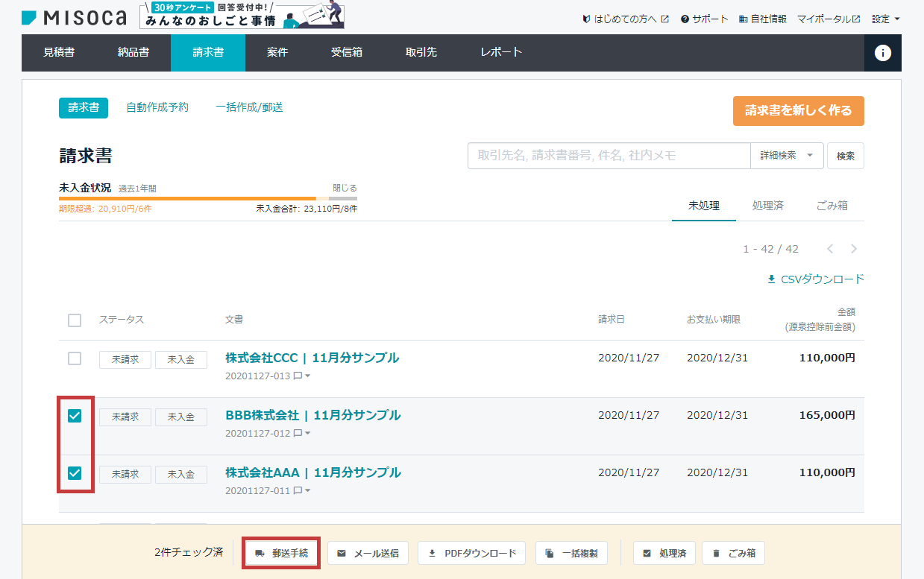The width and height of the screenshot is (924, 579).
Task: Switch to the 案件 tab
Action: pyautogui.click(x=277, y=52)
